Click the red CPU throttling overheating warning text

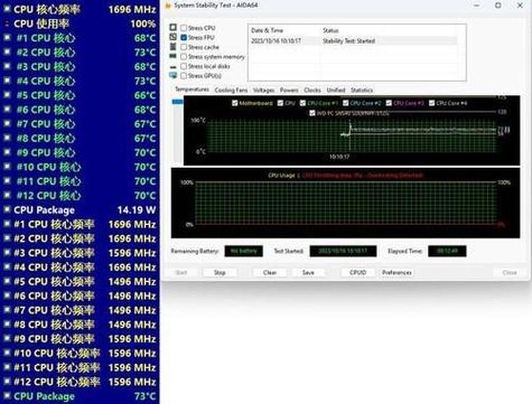(362, 175)
